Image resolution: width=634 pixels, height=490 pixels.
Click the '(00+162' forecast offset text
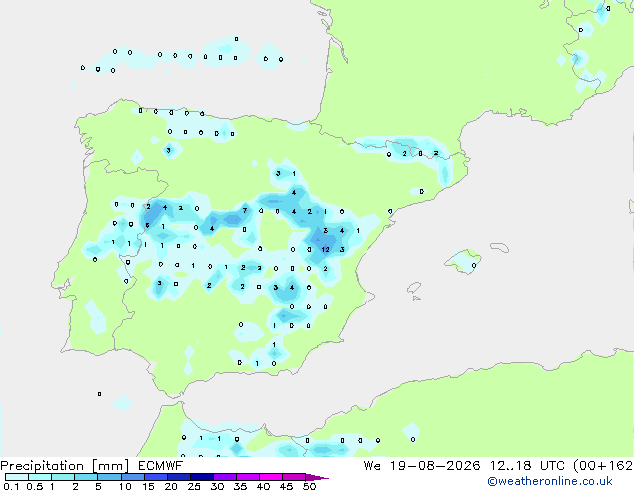[603, 466]
